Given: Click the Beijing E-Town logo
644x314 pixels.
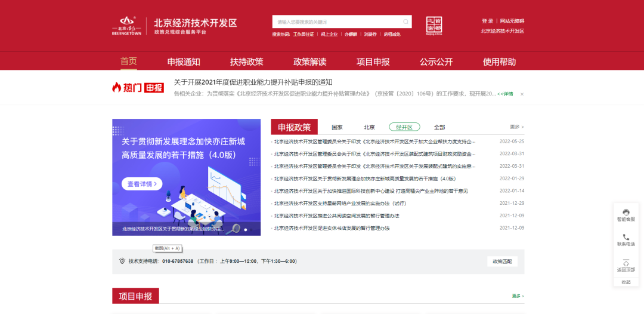Looking at the screenshot, I should pyautogui.click(x=126, y=26).
